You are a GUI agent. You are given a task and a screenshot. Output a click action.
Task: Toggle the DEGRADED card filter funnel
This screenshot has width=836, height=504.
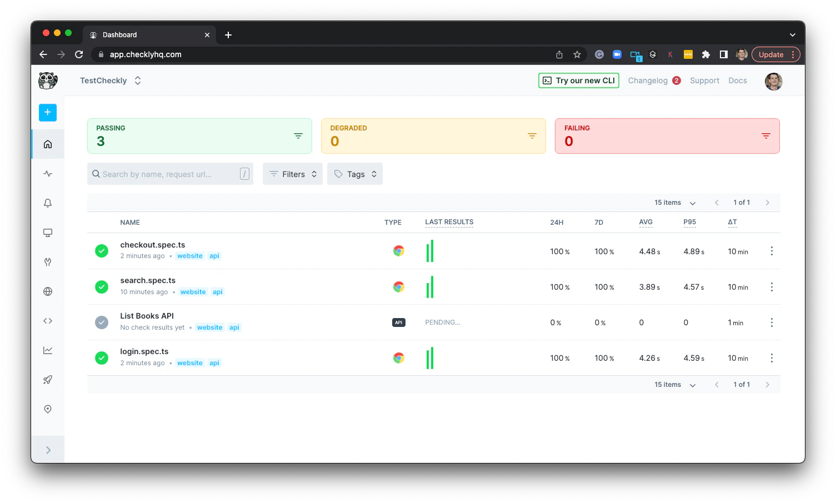click(x=532, y=135)
